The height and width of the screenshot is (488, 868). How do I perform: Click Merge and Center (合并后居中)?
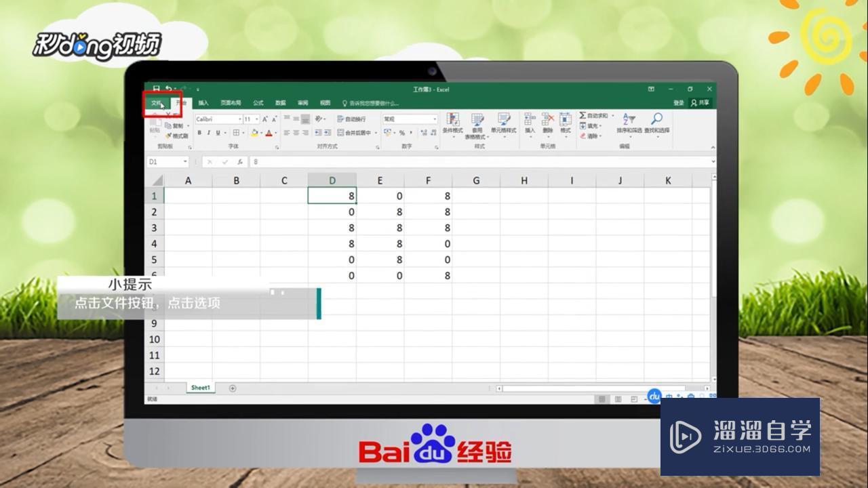pos(355,133)
